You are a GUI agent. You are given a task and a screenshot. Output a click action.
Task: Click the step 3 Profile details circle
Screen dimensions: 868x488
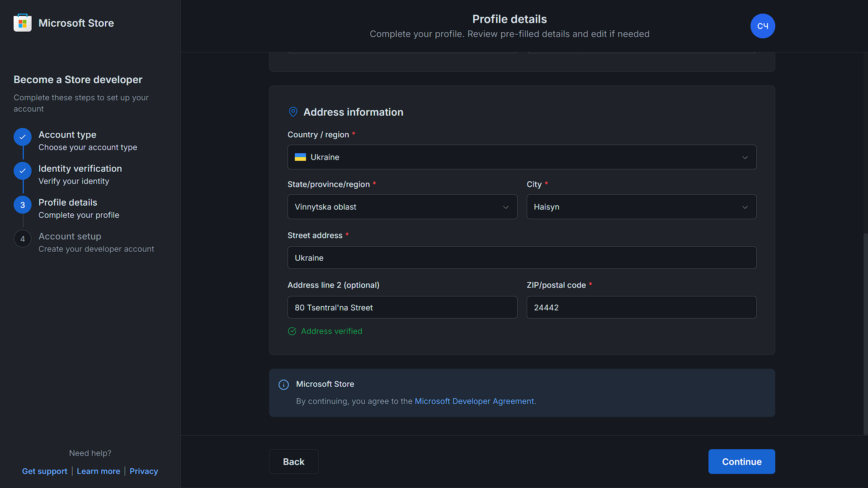click(x=23, y=205)
